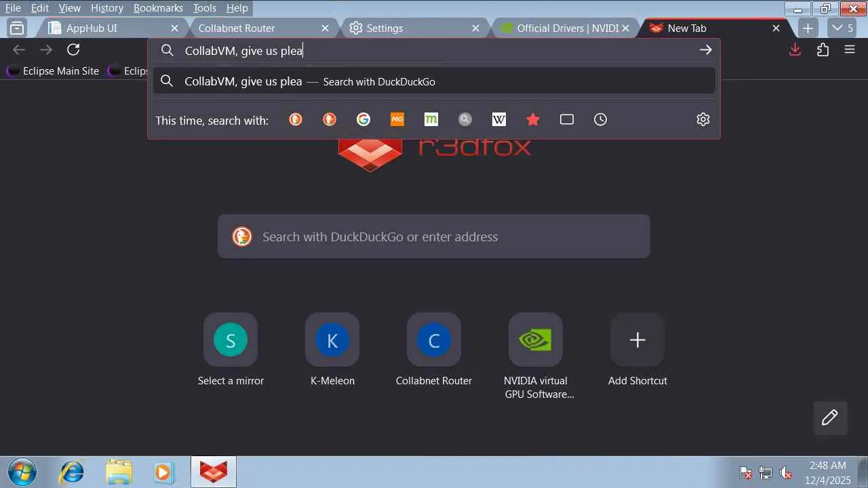
Task: Search this time with Google
Action: click(363, 119)
